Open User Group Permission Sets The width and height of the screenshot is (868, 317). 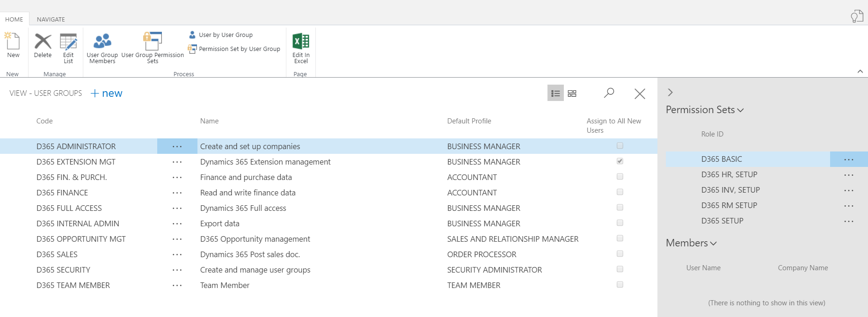[x=153, y=48]
